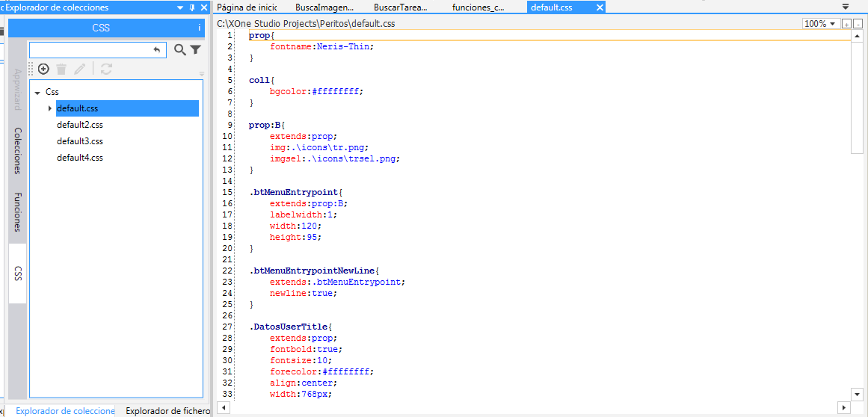This screenshot has height=417, width=868.
Task: Select default.css in the tree
Action: point(78,108)
